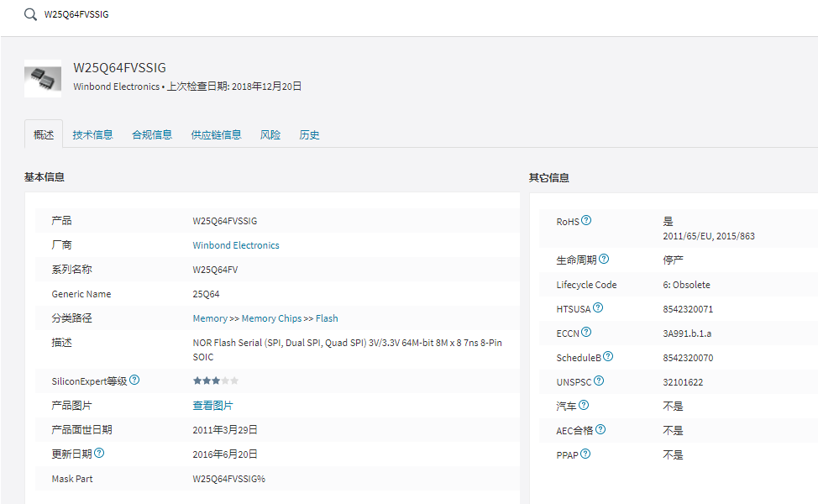
Task: Click the ScheduleB help icon
Action: click(608, 356)
